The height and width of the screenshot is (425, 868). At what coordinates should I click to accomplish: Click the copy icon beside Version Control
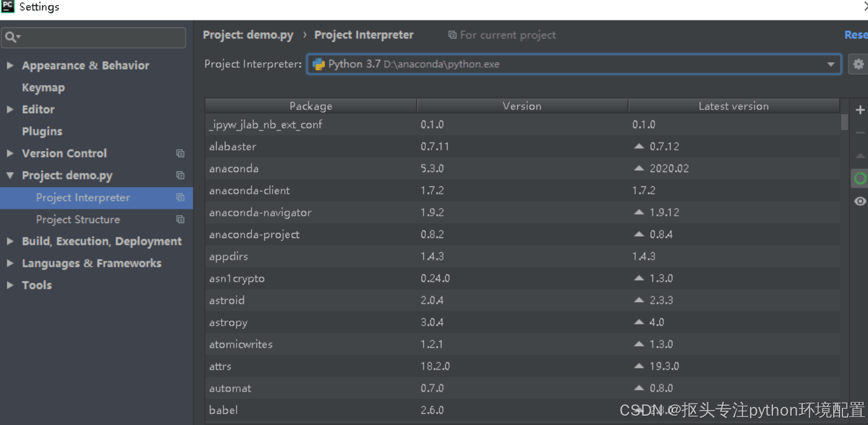click(x=180, y=153)
